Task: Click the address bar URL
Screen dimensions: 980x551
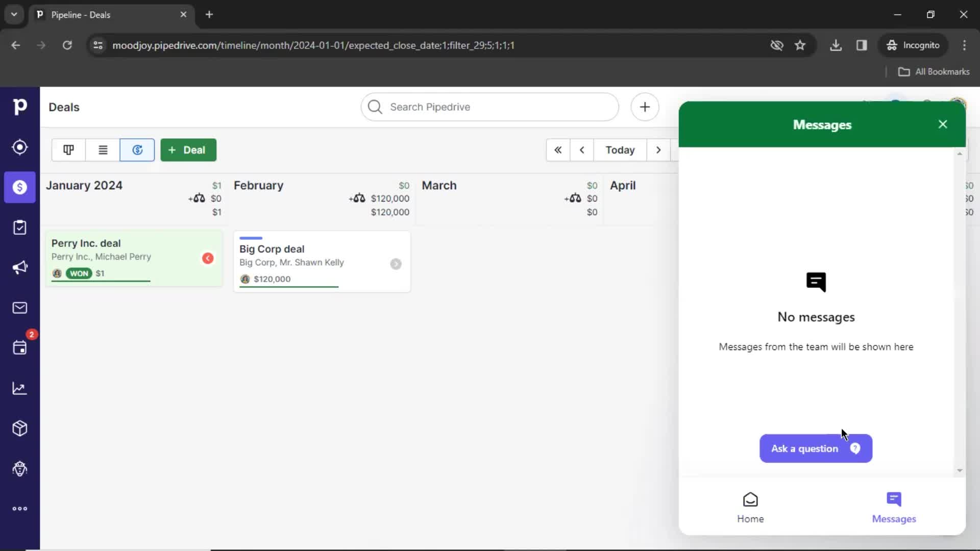Action: [x=313, y=45]
